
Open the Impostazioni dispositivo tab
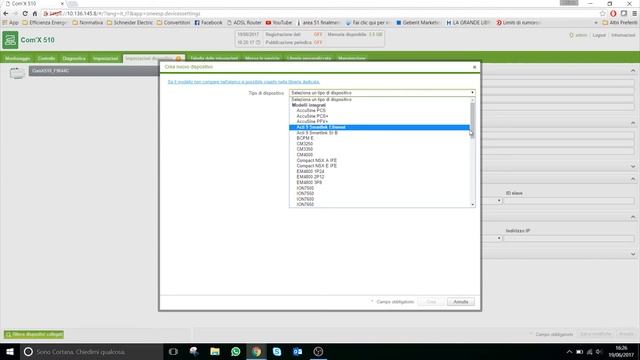[153, 59]
